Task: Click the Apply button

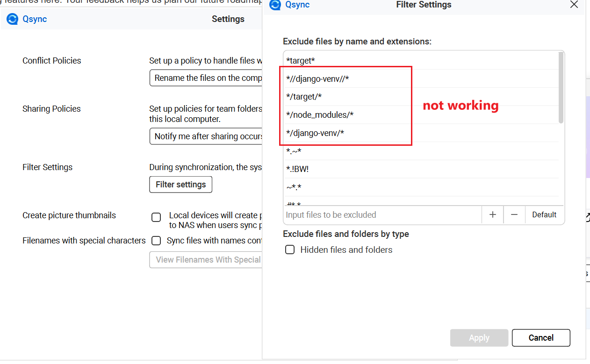Action: [x=479, y=338]
